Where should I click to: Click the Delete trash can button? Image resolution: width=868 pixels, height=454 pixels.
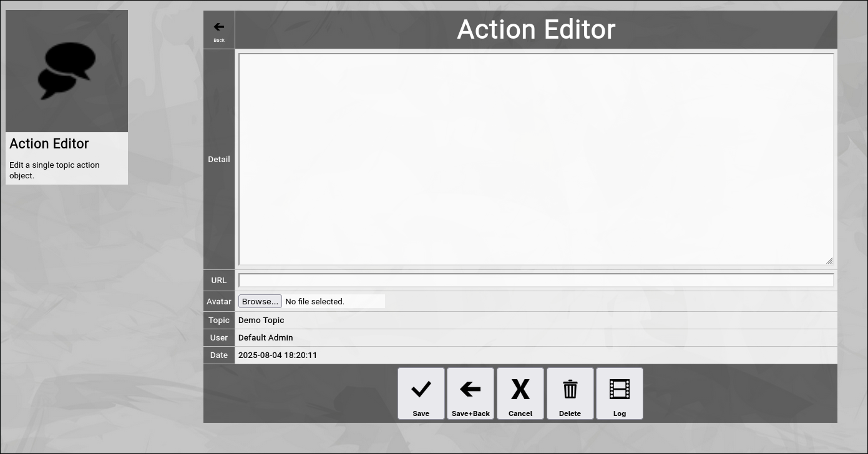click(570, 394)
